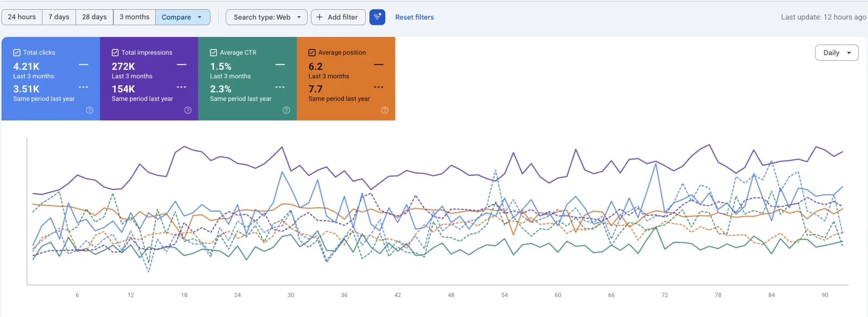Click the Reset filters link

[x=414, y=17]
